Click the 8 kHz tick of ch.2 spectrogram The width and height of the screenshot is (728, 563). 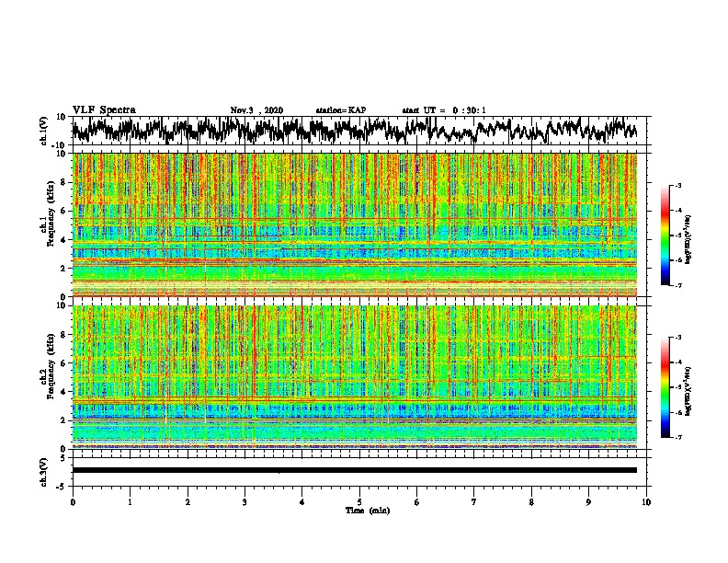coord(63,335)
